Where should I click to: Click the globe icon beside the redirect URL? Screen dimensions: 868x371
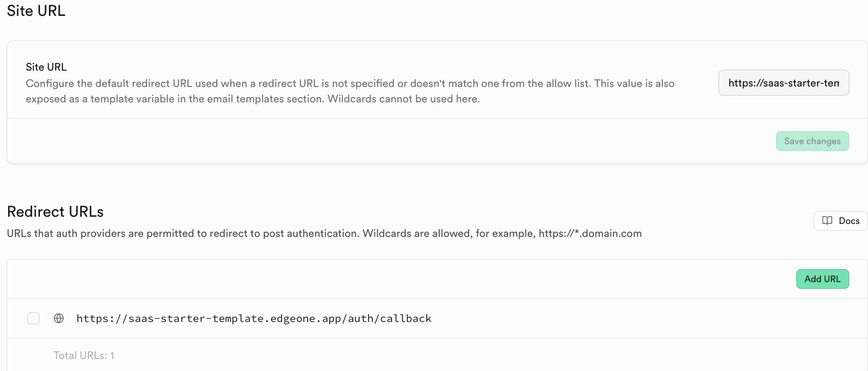[x=59, y=318]
